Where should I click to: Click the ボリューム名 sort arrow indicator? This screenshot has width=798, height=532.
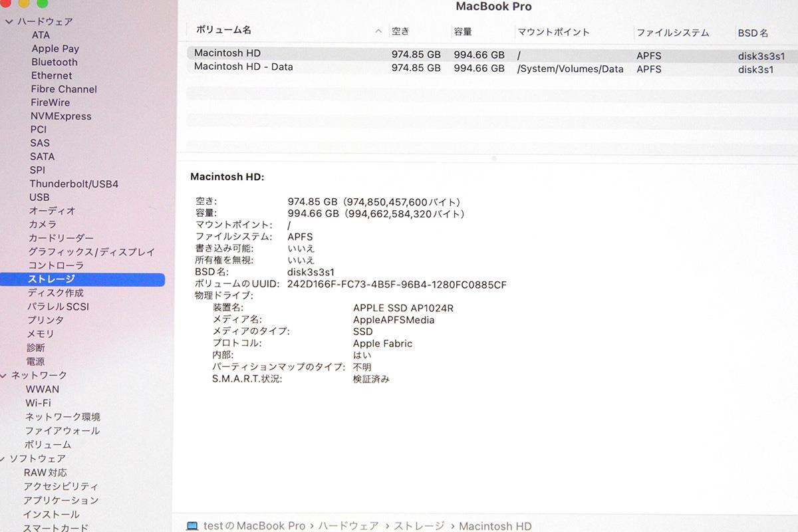(378, 31)
